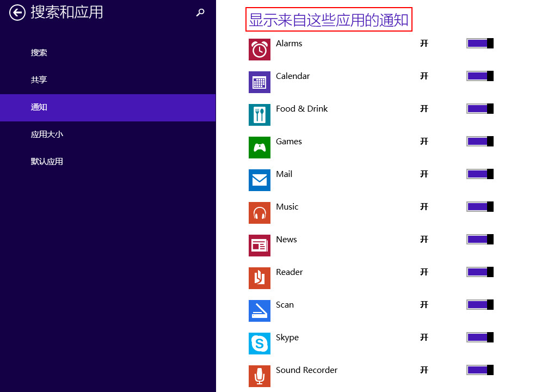Click the 开 status beside Alarms
The image size is (554, 392).
coord(424,44)
